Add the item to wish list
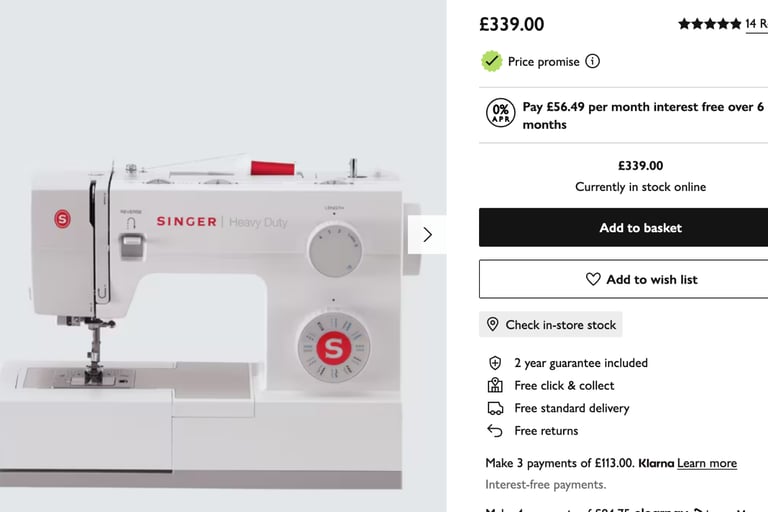This screenshot has height=512, width=768. (x=624, y=279)
